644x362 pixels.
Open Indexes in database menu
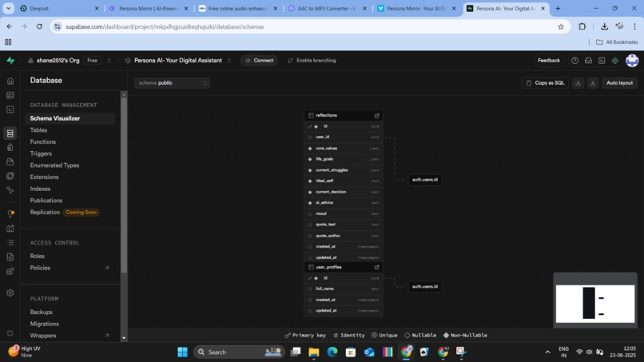tap(40, 189)
